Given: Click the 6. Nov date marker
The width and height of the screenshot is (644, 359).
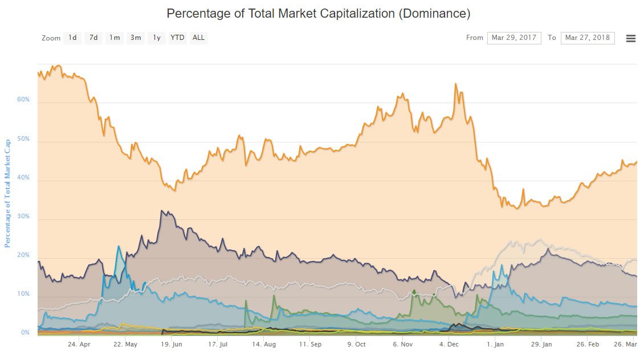Looking at the screenshot, I should 402,344.
